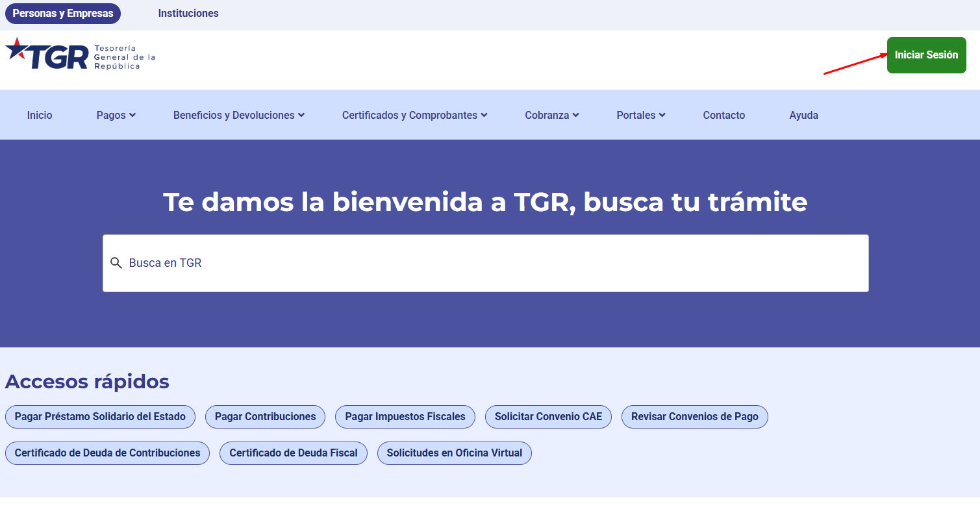
Task: Switch to the Instituciones tab
Action: click(188, 13)
